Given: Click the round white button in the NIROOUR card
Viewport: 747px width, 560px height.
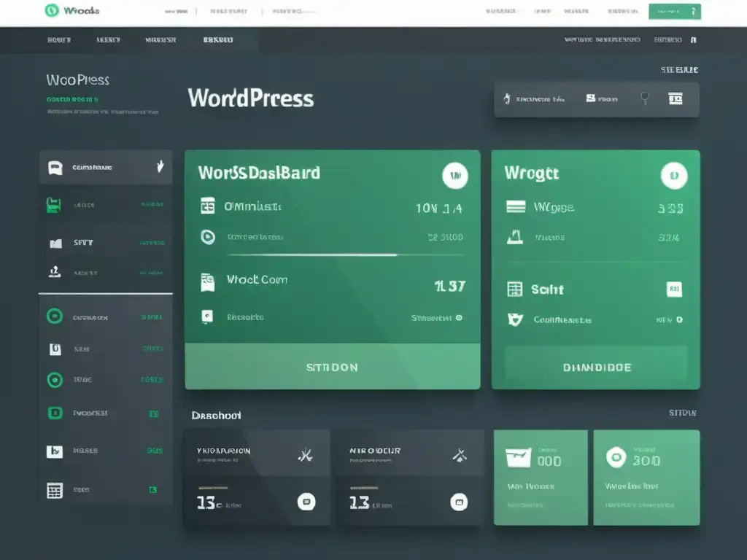Looking at the screenshot, I should (x=460, y=502).
